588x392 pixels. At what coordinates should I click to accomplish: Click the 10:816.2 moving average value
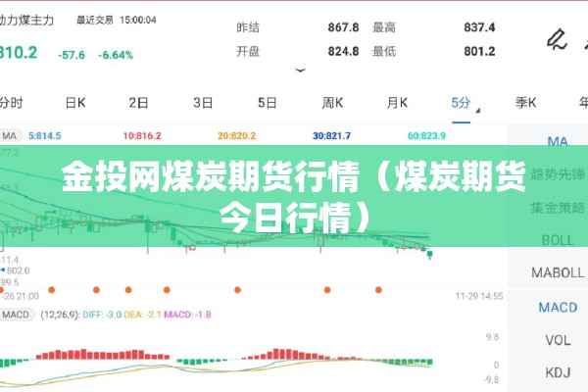click(x=142, y=136)
